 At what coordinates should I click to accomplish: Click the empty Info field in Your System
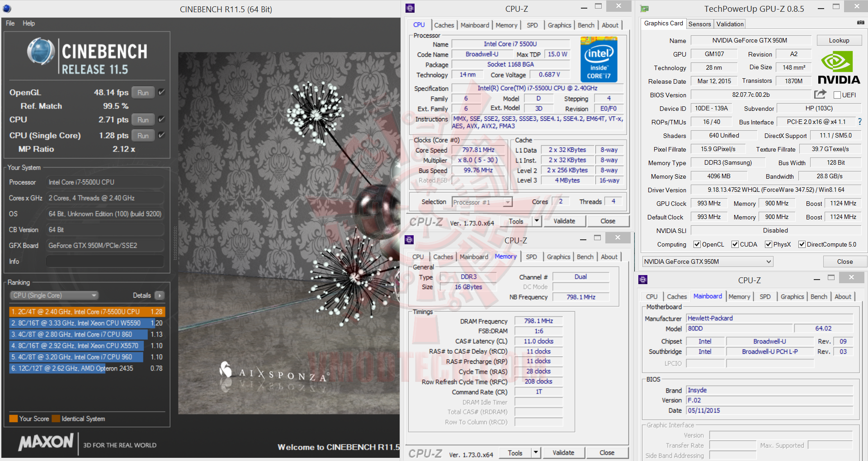click(105, 261)
